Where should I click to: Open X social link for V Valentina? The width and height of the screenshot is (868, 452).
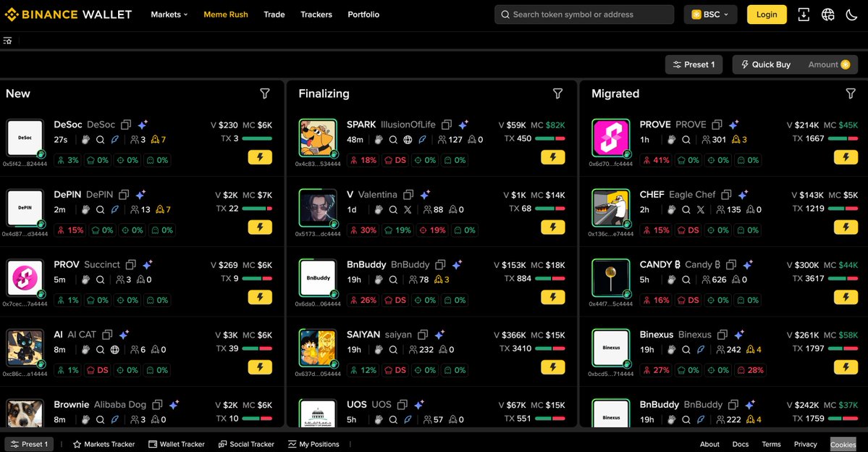[x=408, y=210]
